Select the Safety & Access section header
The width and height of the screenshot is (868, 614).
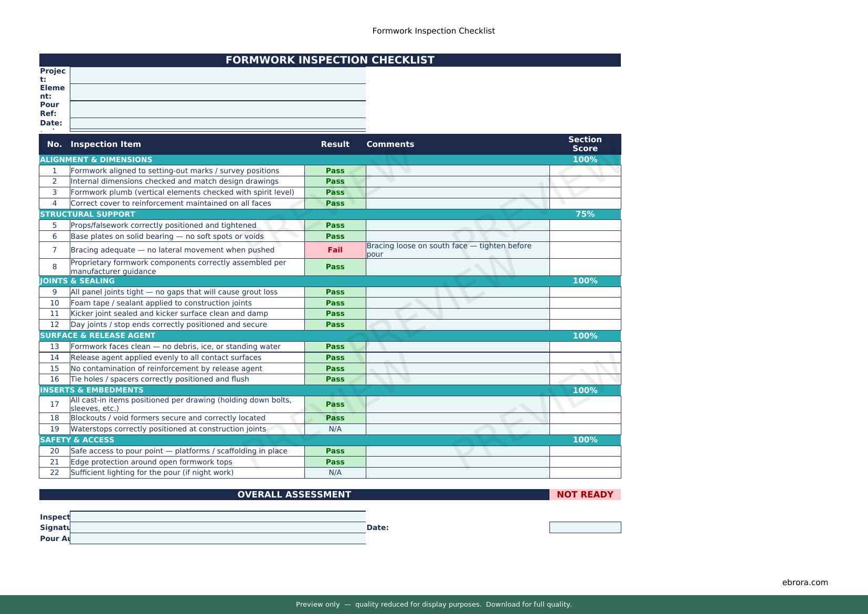[77, 440]
